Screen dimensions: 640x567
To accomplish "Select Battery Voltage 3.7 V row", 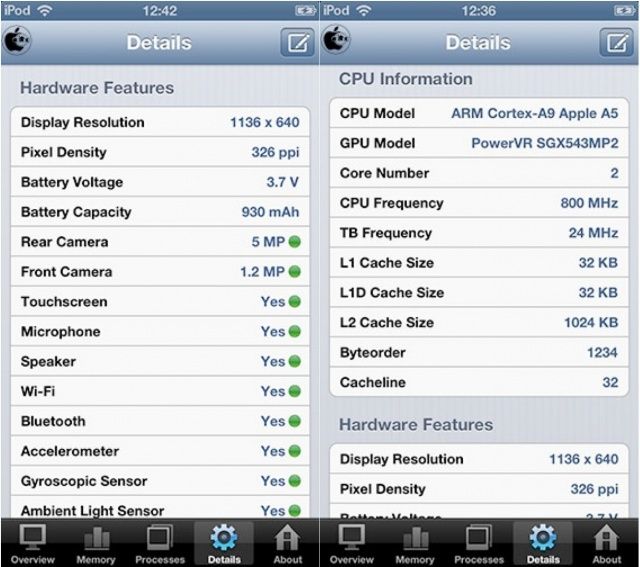I will (x=160, y=182).
